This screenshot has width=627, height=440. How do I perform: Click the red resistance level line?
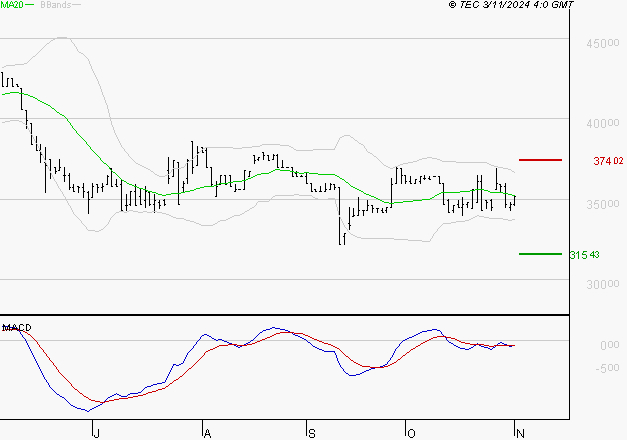coord(540,160)
